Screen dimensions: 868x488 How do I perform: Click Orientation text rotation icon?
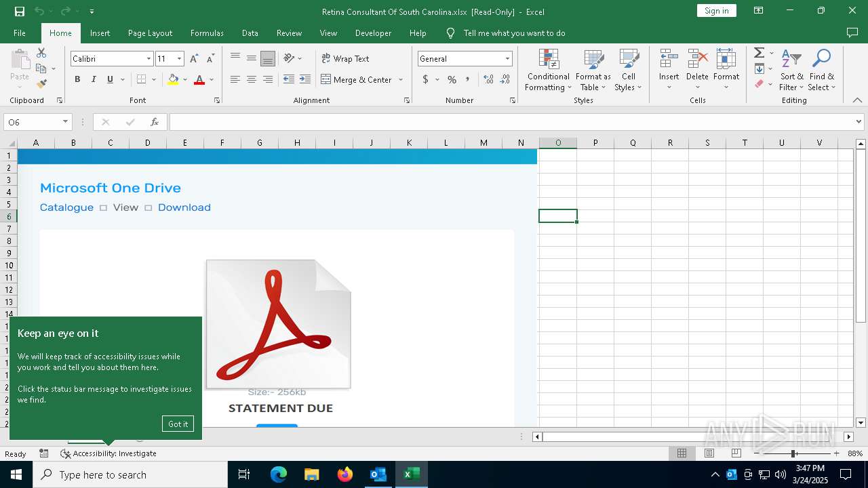click(290, 58)
